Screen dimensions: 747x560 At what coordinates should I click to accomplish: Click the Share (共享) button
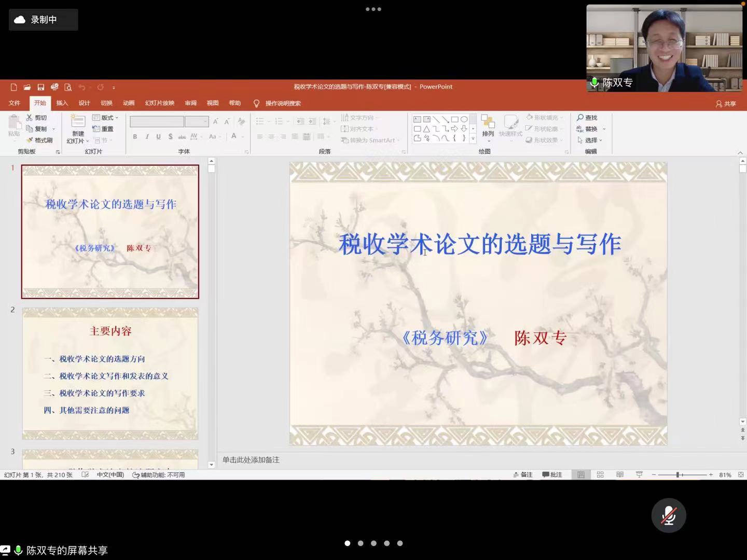726,104
